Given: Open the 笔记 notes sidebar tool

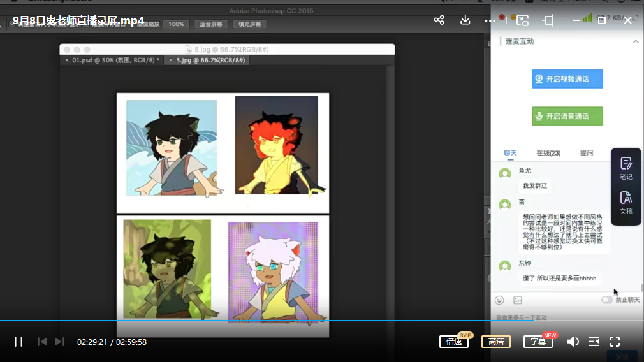Looking at the screenshot, I should coord(626,168).
